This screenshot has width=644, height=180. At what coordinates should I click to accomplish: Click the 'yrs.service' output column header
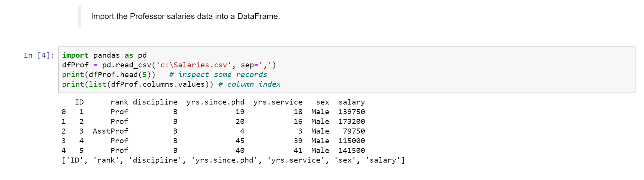coord(278,102)
